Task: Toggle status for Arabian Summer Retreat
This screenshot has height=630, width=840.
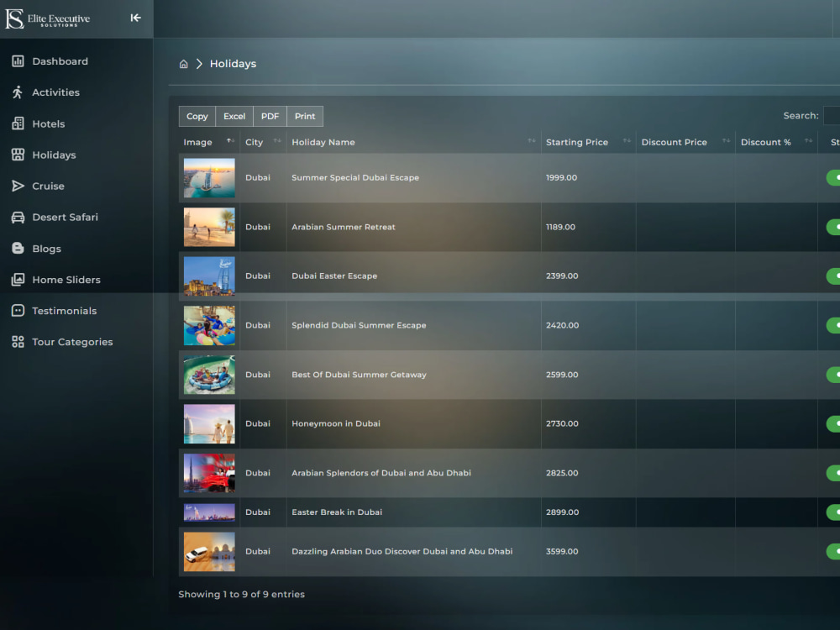Action: (833, 227)
